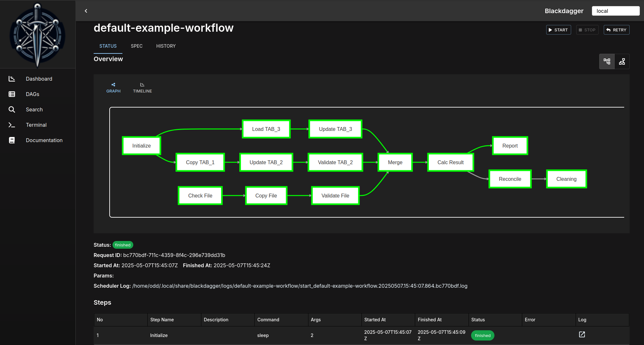Click the Load TAB_3 graph node
The width and height of the screenshot is (644, 345).
click(x=266, y=129)
